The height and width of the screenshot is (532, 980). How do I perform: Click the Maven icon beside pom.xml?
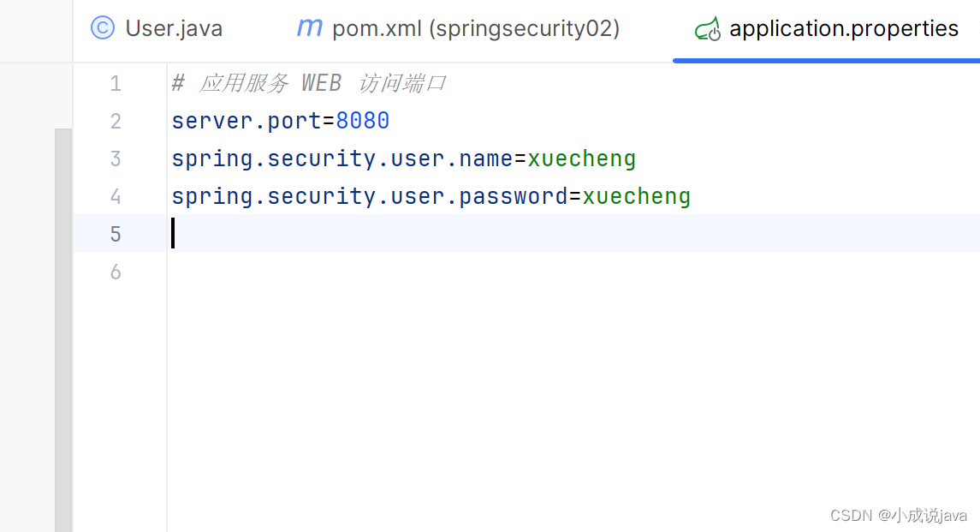coord(309,27)
